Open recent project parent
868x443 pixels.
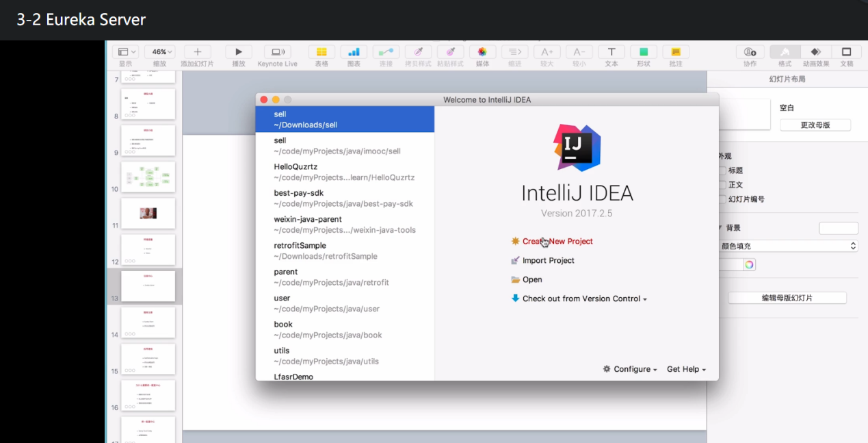click(x=345, y=277)
